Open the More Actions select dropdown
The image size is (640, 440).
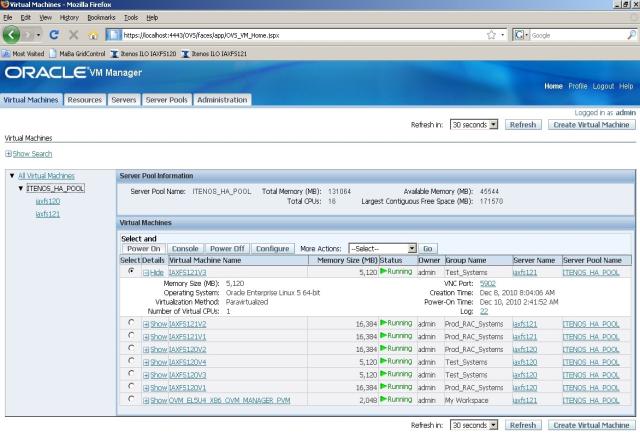382,249
